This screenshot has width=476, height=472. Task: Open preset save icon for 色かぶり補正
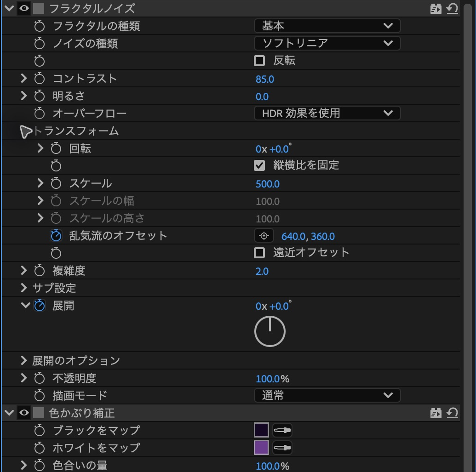click(x=436, y=413)
